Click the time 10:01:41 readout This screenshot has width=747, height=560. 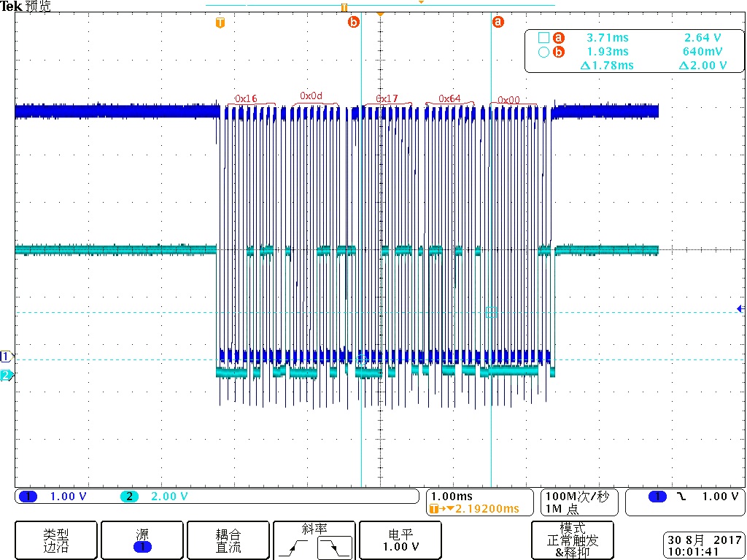click(693, 552)
